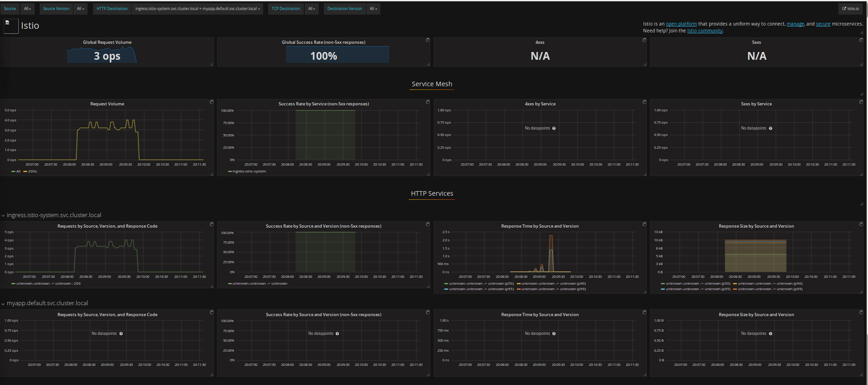Click the color line beside unknown-unknown -> unknown in Success Rate legend
The image size is (868, 385).
[x=230, y=284]
